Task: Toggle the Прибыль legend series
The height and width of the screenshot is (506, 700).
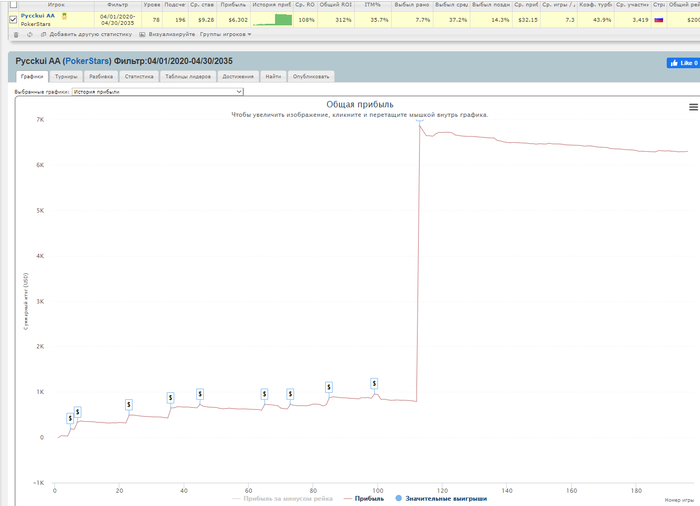Action: tap(364, 498)
